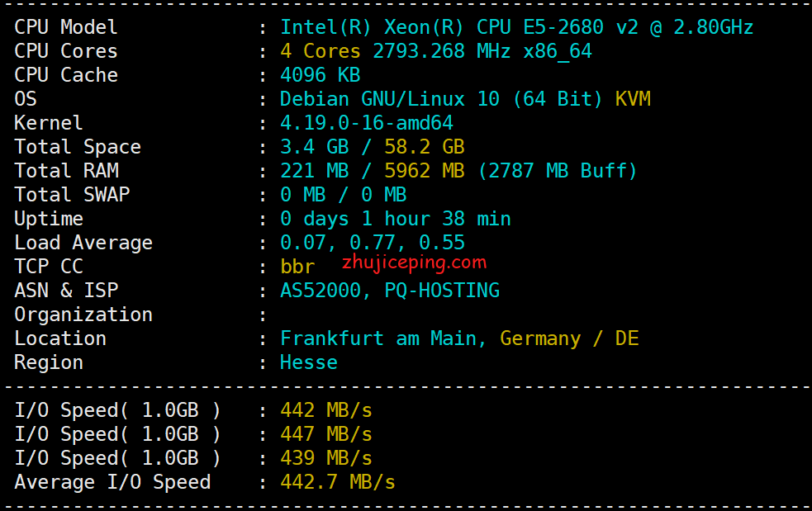This screenshot has width=812, height=511.
Task: Select the 447 MB/s I/O result
Action: 326,434
